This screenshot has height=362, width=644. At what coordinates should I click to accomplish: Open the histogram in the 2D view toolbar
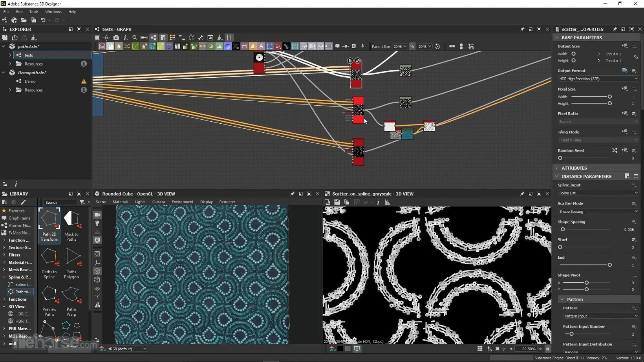(388, 202)
